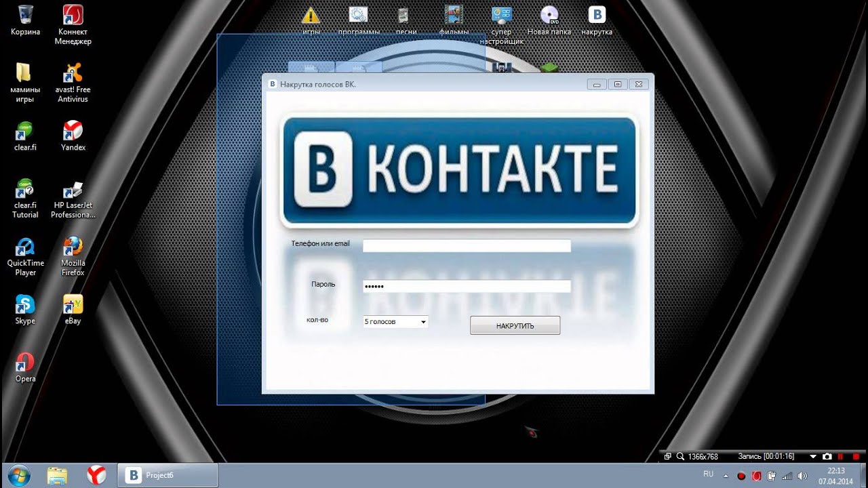Click the Windows Start button
This screenshot has width=868, height=488.
click(x=18, y=475)
